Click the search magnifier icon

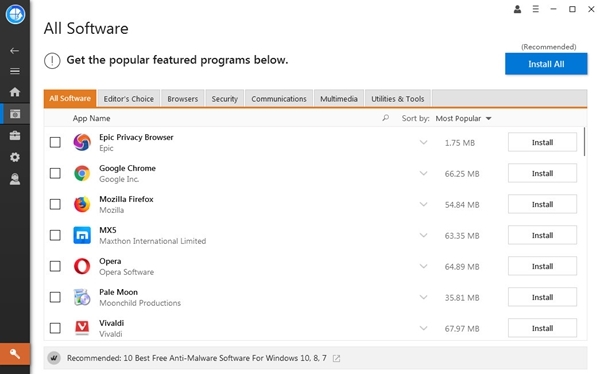385,118
